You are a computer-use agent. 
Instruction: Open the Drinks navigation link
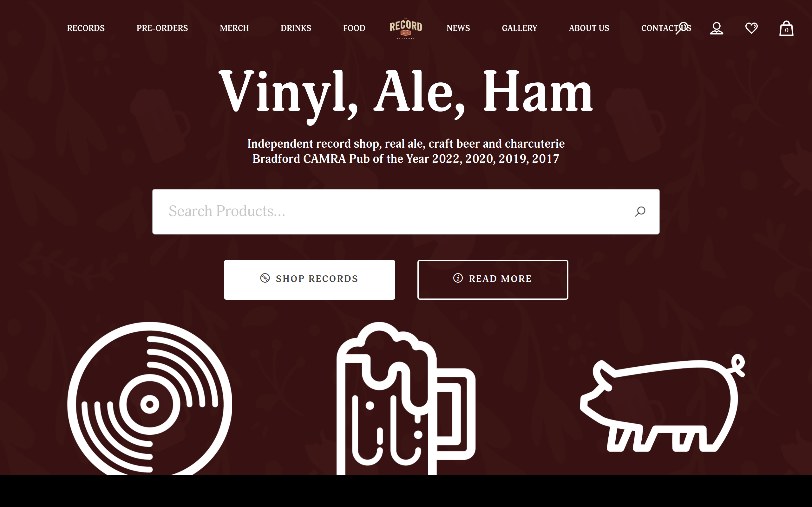tap(296, 28)
